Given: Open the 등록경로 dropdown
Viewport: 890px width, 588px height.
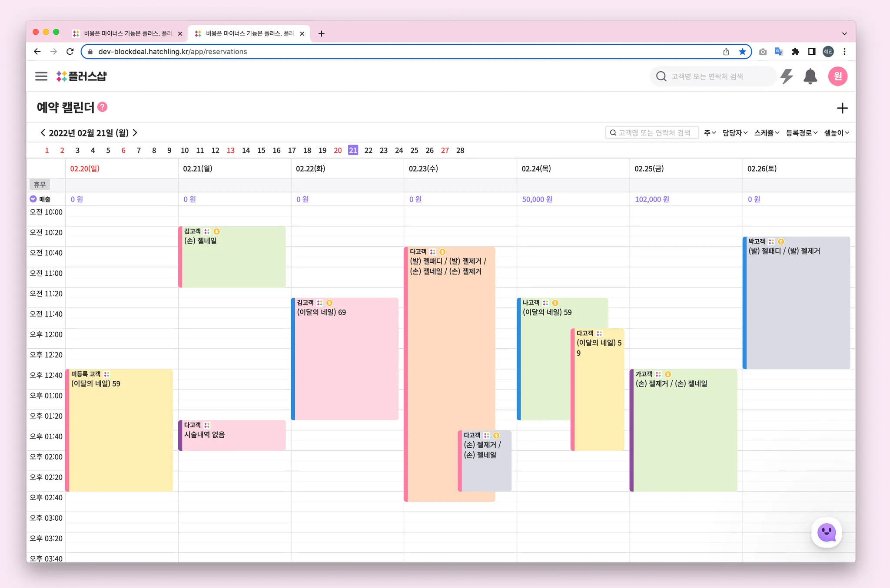Looking at the screenshot, I should (x=801, y=133).
